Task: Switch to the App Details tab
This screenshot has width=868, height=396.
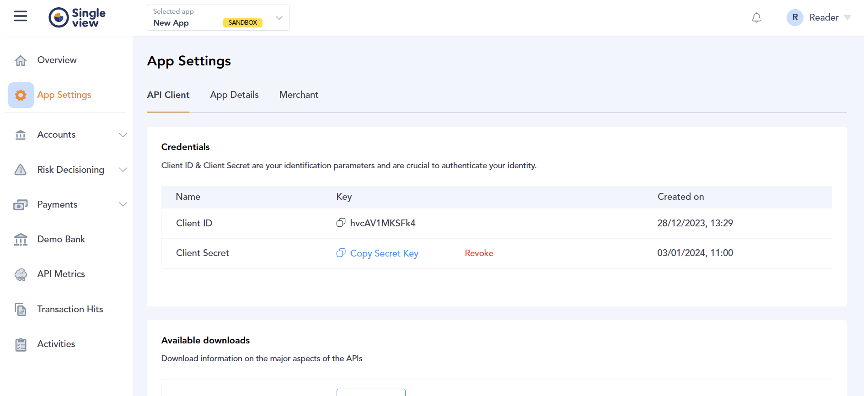Action: [234, 95]
